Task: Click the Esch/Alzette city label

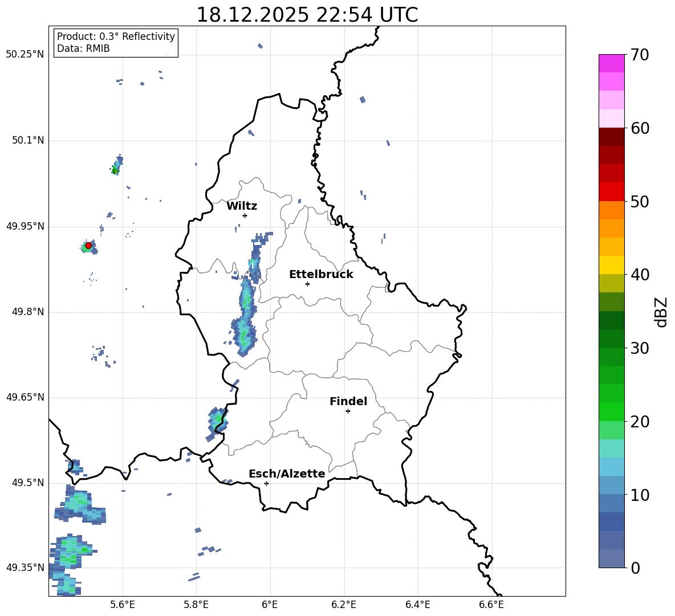Action: [287, 474]
